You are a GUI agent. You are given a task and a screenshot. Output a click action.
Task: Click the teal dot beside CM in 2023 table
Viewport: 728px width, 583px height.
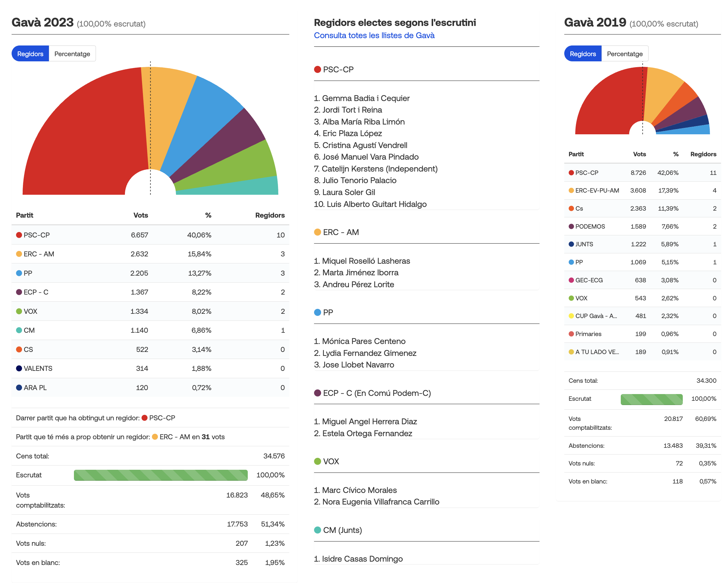pos(19,330)
